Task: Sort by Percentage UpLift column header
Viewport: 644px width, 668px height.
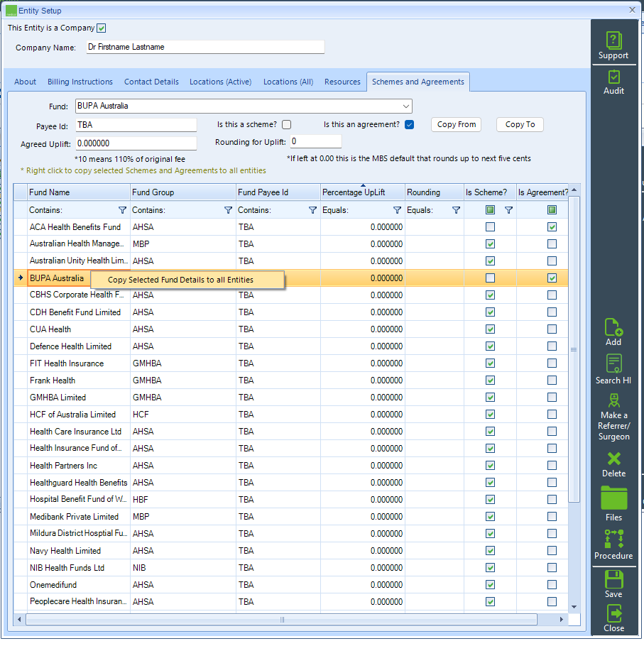Action: (x=363, y=192)
